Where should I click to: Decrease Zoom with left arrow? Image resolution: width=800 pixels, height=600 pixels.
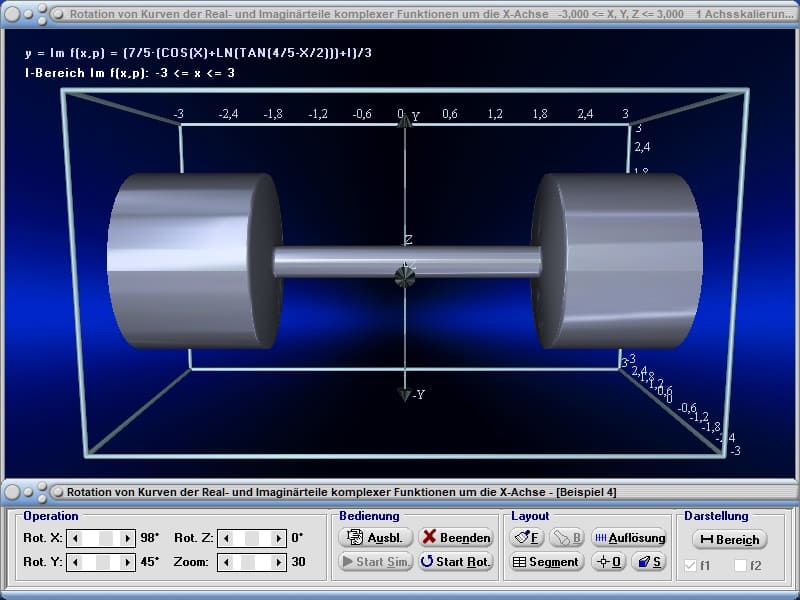(226, 562)
